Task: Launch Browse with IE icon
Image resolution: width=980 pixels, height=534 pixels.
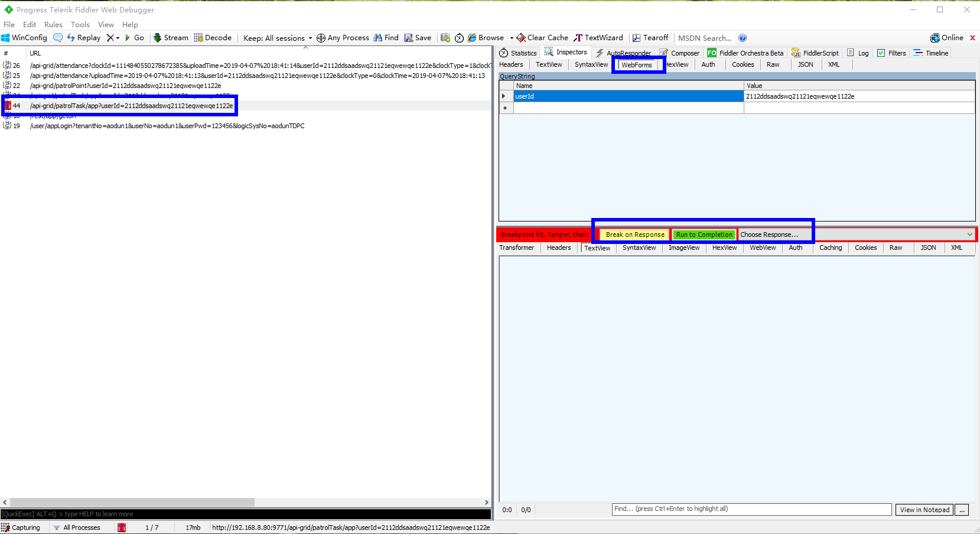Action: (486, 38)
